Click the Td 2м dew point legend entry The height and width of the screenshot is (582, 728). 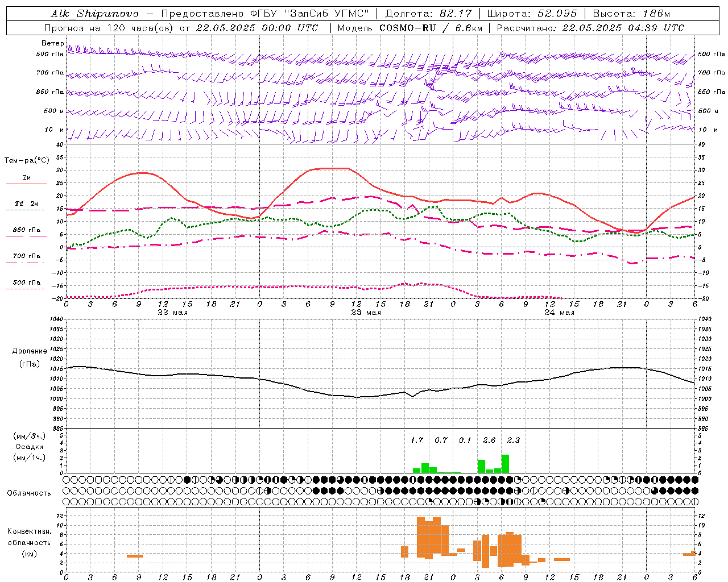[27, 203]
